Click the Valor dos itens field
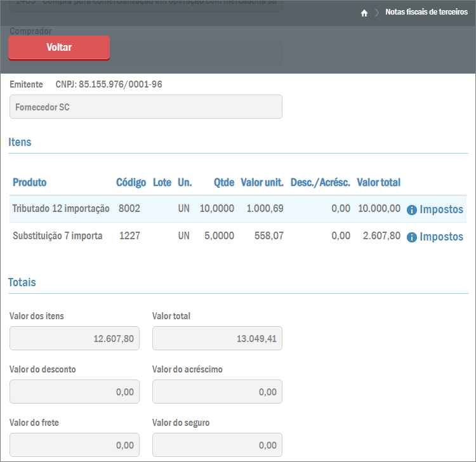 click(x=74, y=339)
